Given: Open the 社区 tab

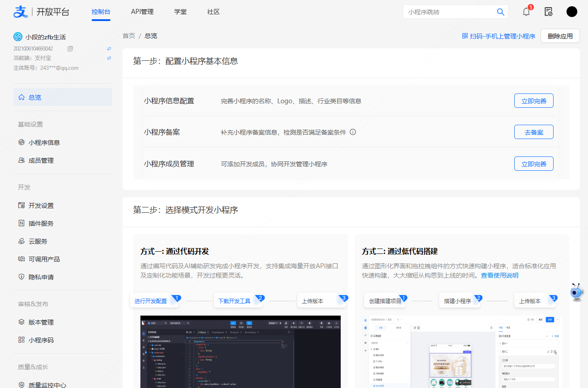Looking at the screenshot, I should [213, 12].
